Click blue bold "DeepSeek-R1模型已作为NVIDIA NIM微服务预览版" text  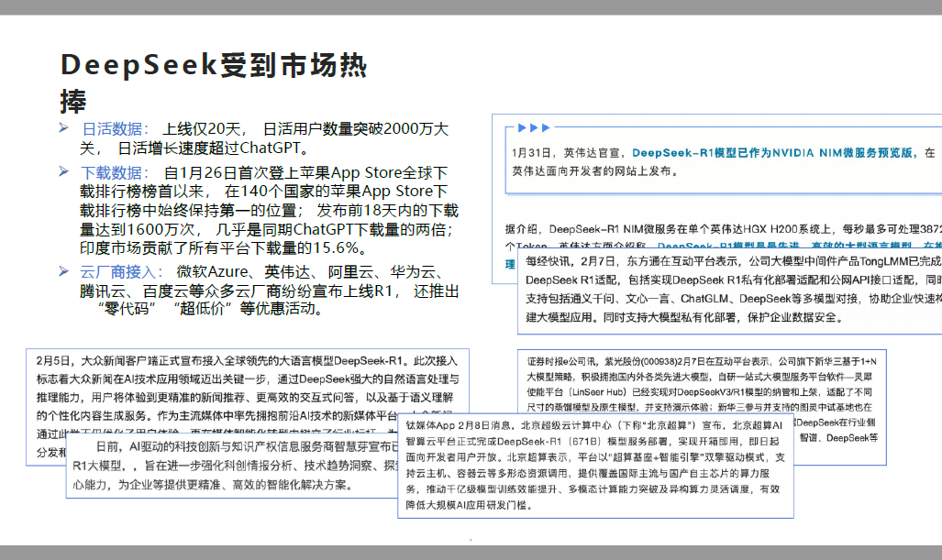(x=772, y=153)
